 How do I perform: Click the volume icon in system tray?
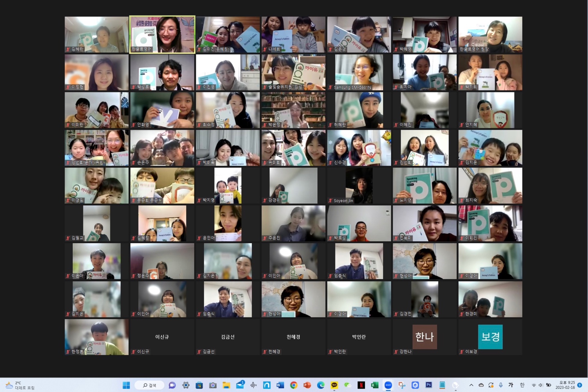(x=541, y=385)
